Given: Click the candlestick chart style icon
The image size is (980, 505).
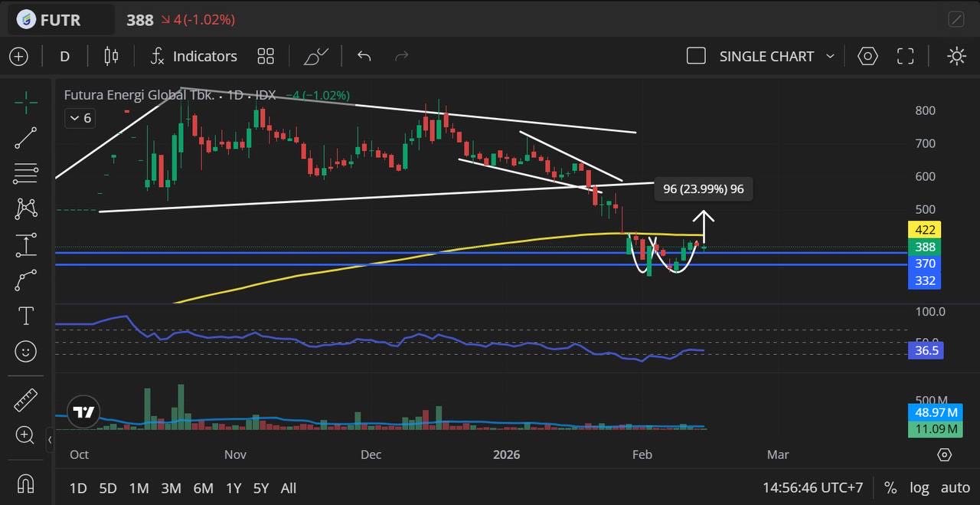Looking at the screenshot, I should point(111,56).
